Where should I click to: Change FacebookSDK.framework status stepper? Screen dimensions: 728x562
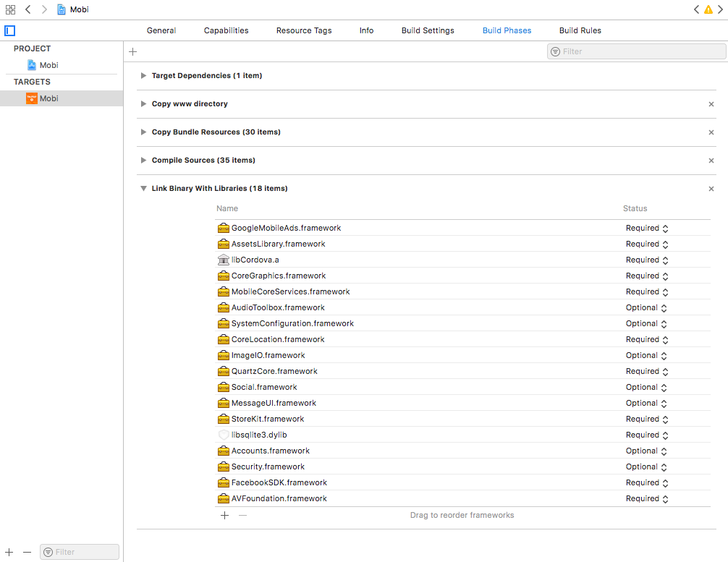click(665, 482)
